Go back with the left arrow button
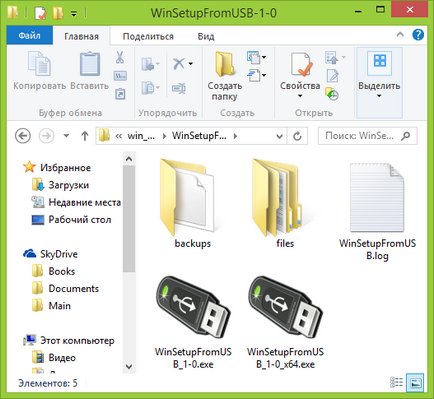 (23, 136)
